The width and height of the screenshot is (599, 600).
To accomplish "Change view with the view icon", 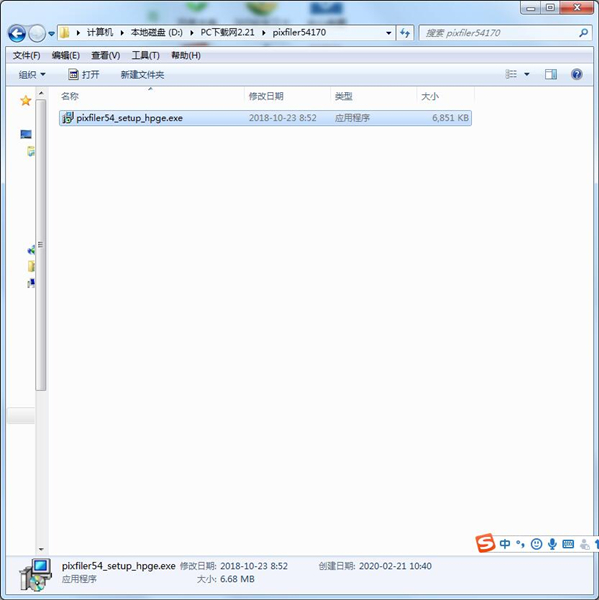I will coord(511,74).
